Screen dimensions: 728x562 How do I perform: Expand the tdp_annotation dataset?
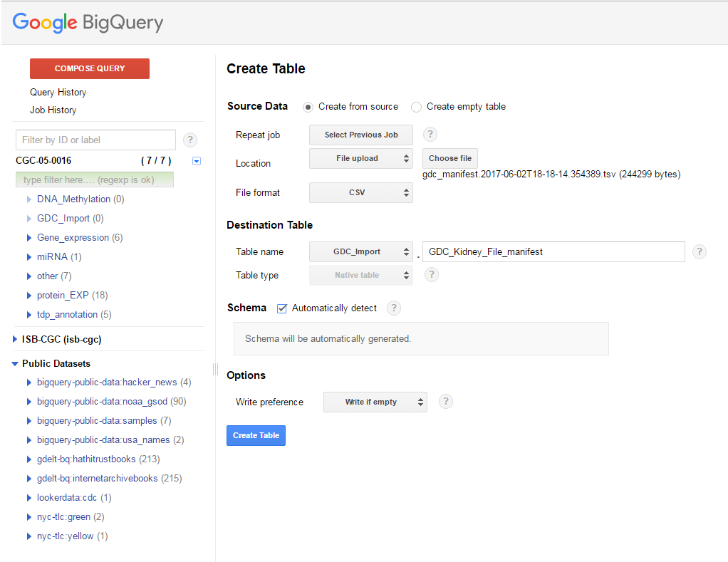[x=28, y=315]
